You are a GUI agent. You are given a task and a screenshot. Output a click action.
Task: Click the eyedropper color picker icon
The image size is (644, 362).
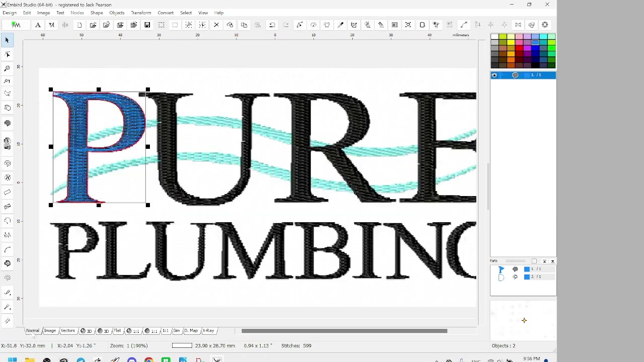tap(341, 25)
